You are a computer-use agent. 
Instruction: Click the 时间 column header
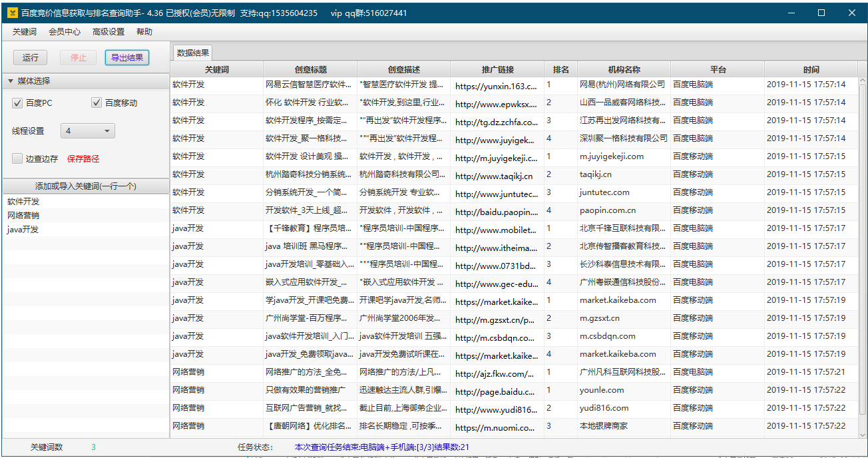coord(811,70)
